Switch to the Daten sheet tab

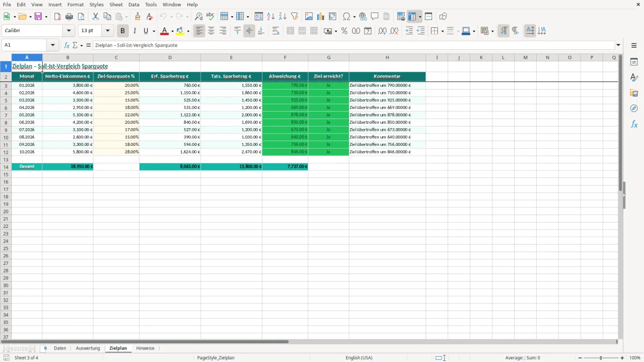(60, 348)
